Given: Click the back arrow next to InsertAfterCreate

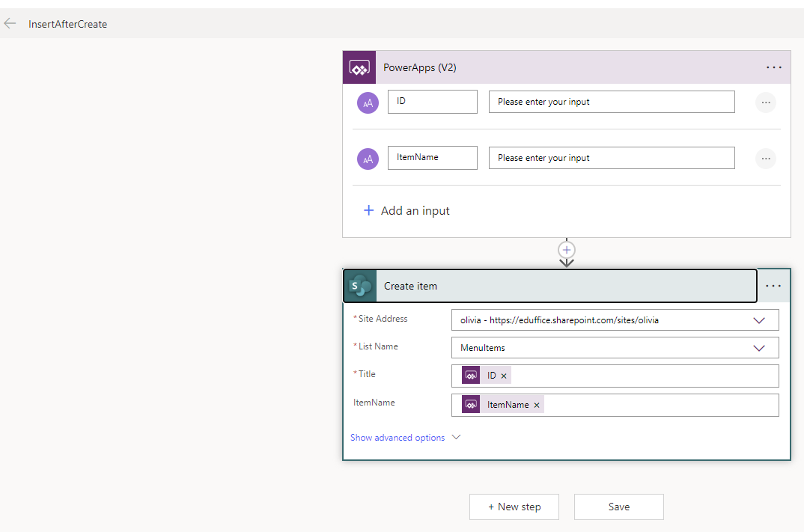Looking at the screenshot, I should [x=10, y=23].
